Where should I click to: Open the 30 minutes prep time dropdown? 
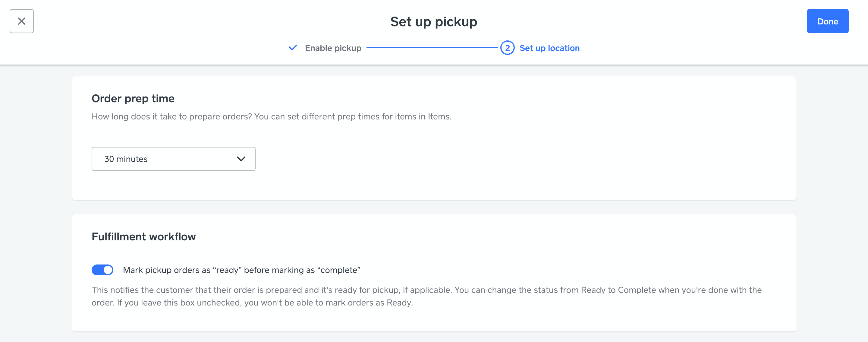click(173, 159)
